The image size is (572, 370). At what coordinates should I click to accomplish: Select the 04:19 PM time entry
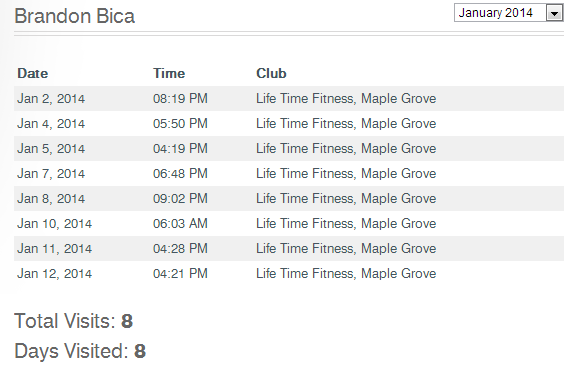coord(180,149)
